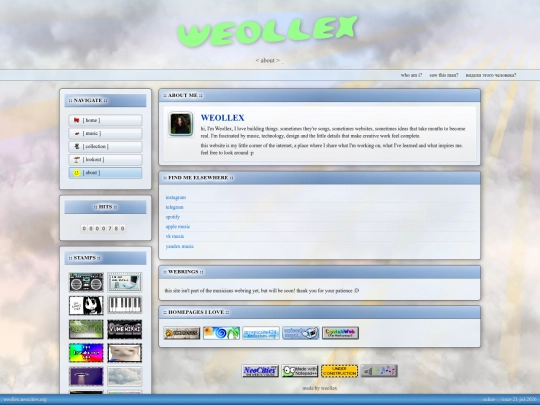Click the webrings musicians notice text

[262, 291]
